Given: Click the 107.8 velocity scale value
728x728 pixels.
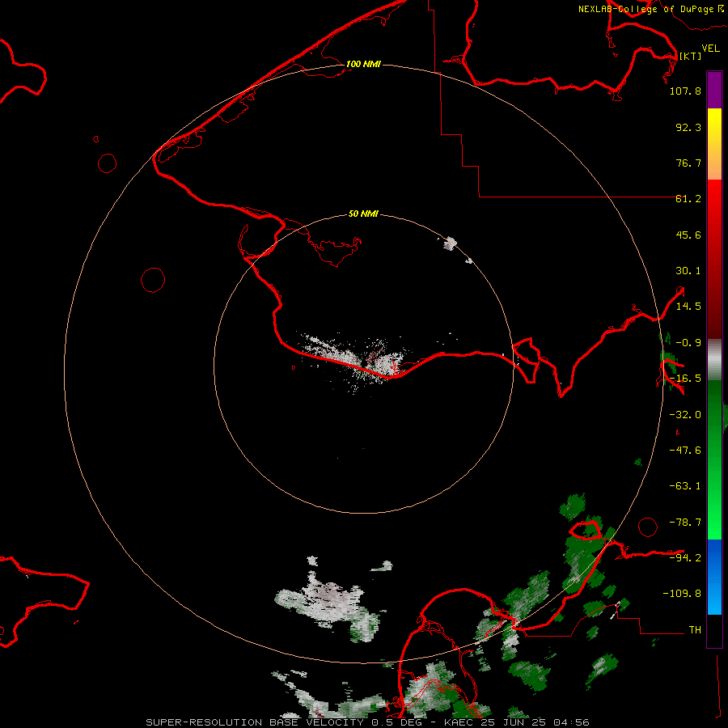Looking at the screenshot, I should (x=685, y=91).
